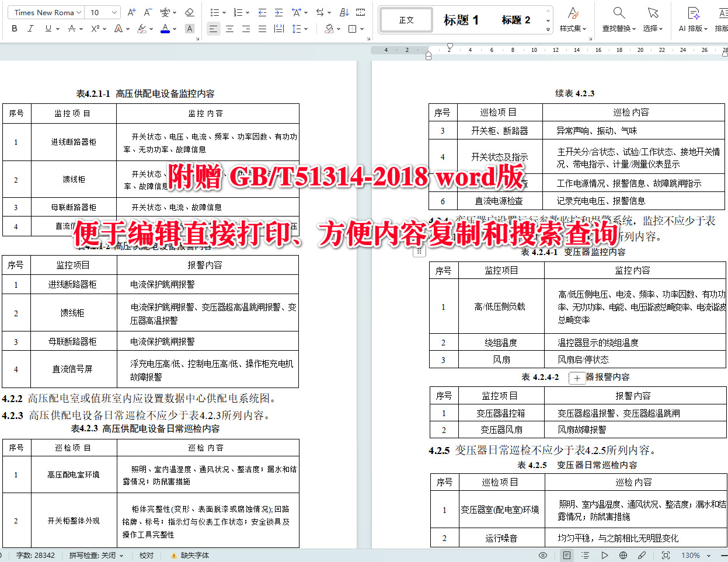Click the 绕组温度 table cell
Image resolution: width=728 pixels, height=562 pixels.
(501, 343)
